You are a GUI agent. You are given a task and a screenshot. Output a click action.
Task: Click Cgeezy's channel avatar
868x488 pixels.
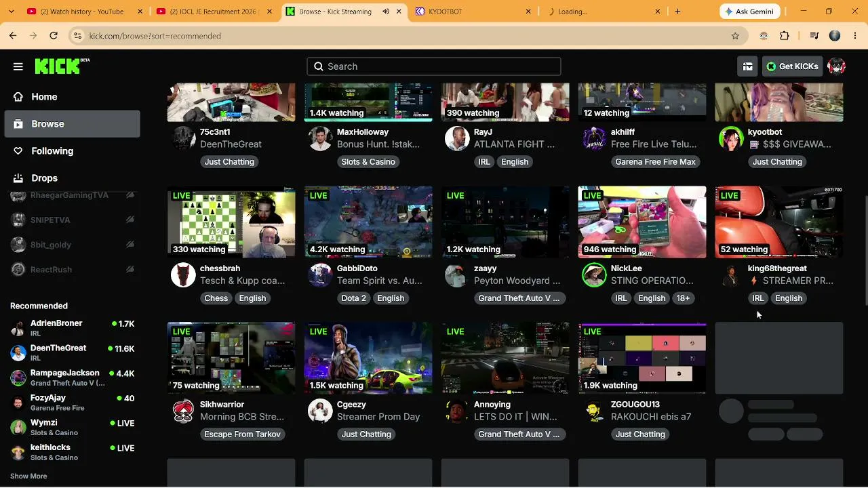[x=320, y=411]
